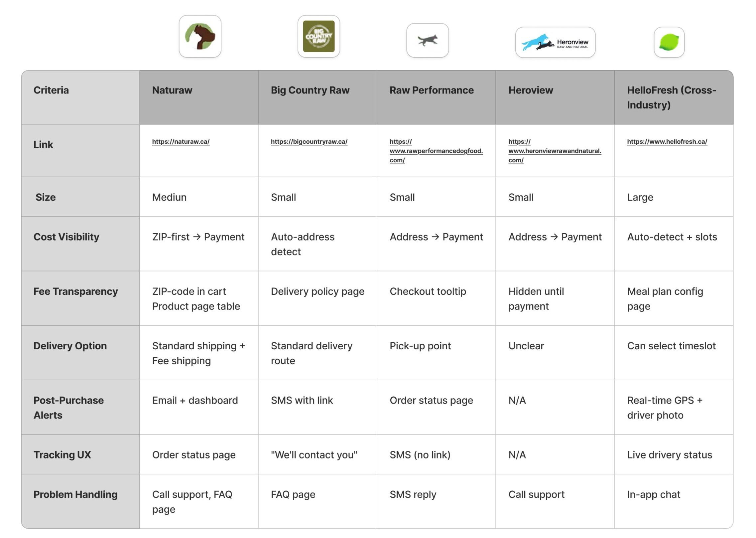Click the Heronview Raw and Natural logo

(x=555, y=43)
